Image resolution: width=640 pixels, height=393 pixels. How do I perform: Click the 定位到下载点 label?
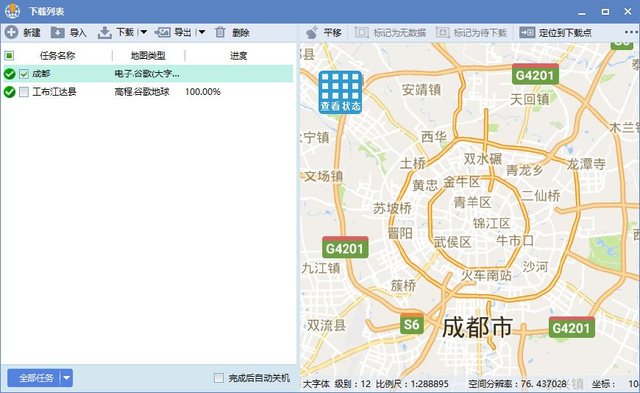(565, 33)
